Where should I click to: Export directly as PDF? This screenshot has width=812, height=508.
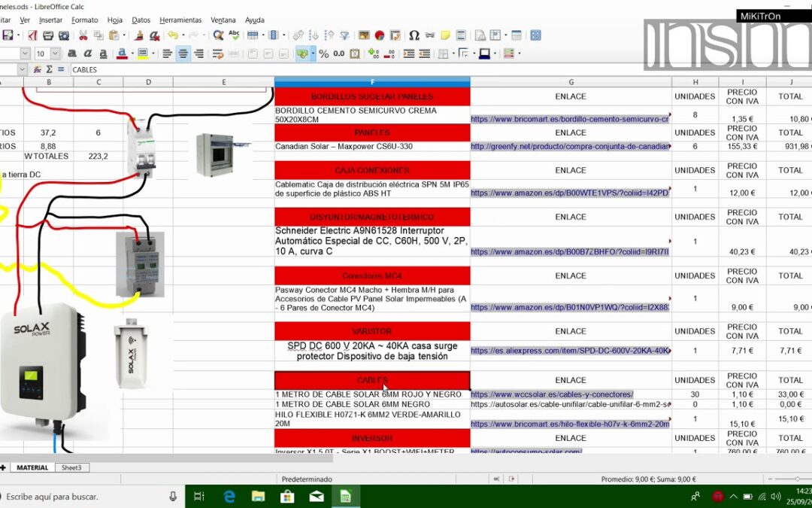[32, 35]
